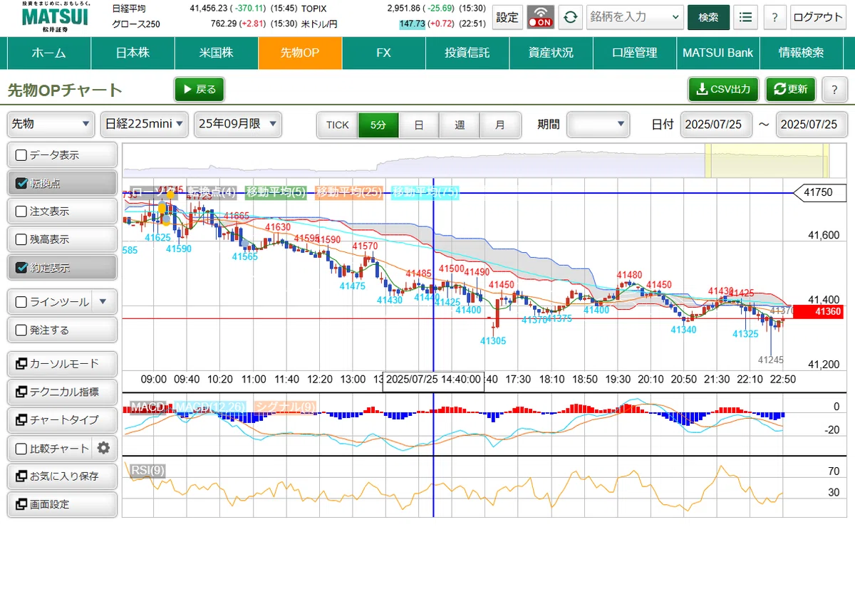Select the 5分 timeframe
Image resolution: width=855 pixels, height=616 pixels.
(378, 125)
